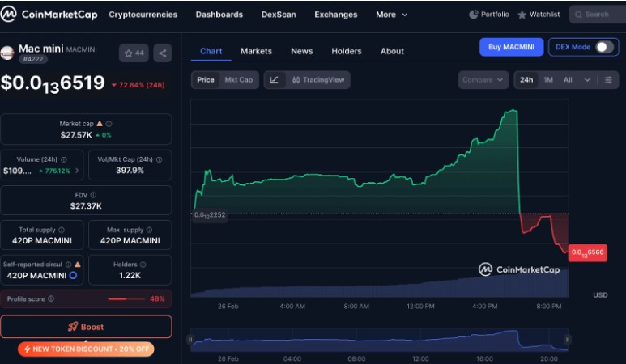626x364 pixels.
Task: Click Self-reported supply warning triangle
Action: point(78,265)
